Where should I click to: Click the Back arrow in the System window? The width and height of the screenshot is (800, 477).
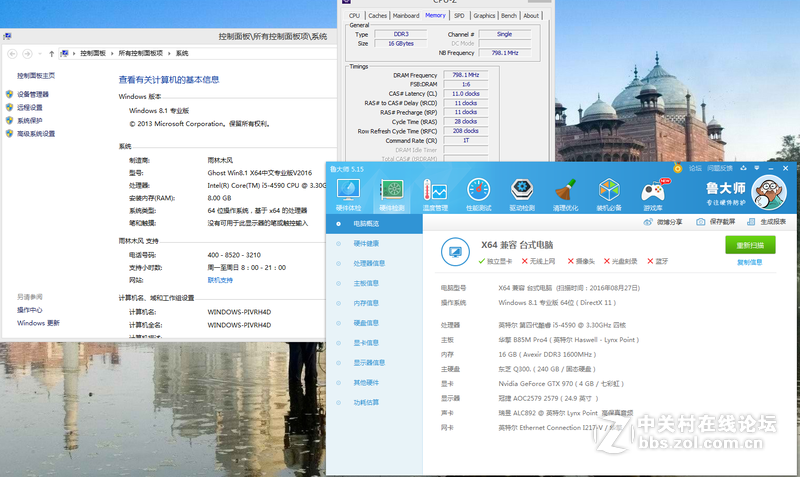12,54
